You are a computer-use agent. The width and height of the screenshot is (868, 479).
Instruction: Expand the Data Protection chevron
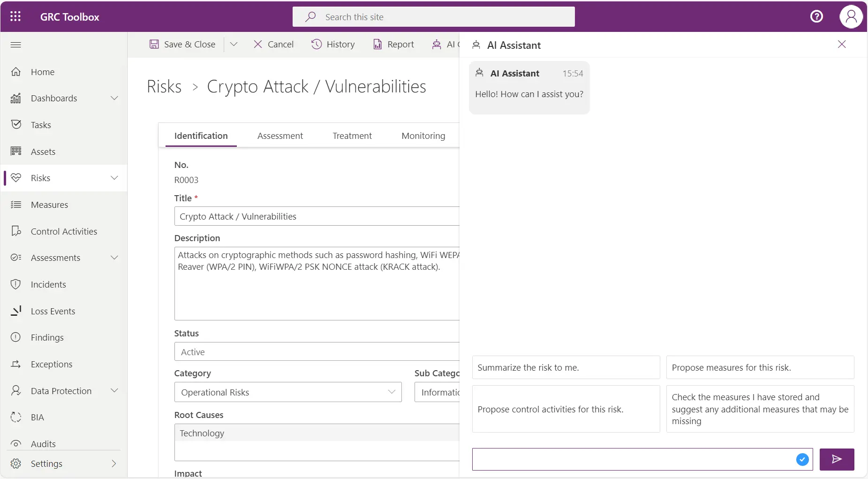click(x=114, y=390)
